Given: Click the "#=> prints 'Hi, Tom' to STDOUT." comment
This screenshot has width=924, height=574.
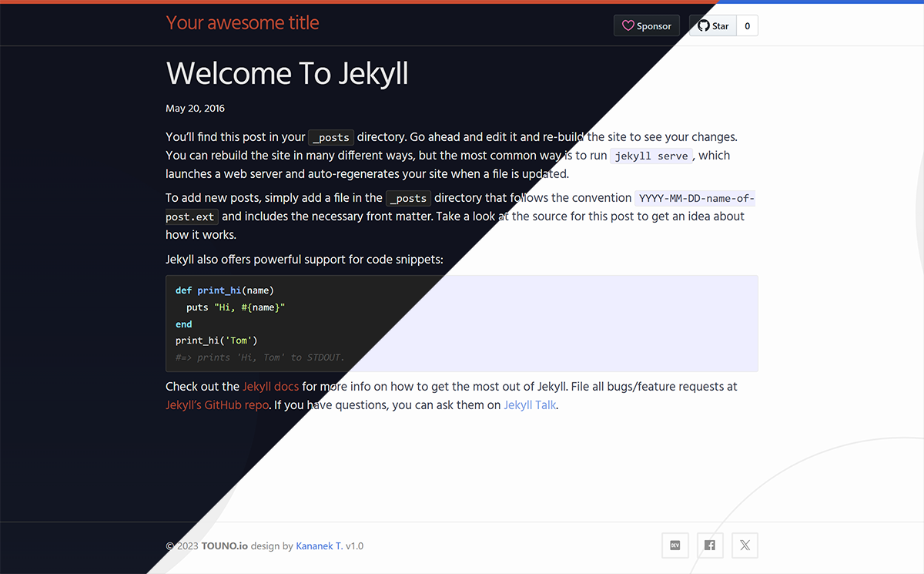Looking at the screenshot, I should [260, 357].
